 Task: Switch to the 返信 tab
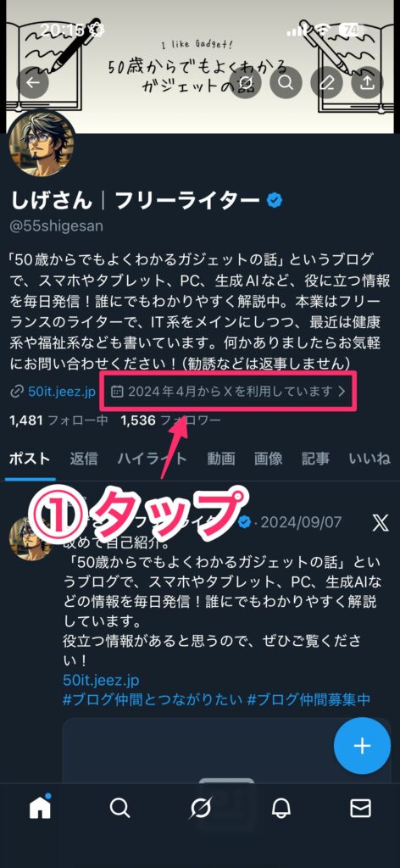[x=84, y=459]
